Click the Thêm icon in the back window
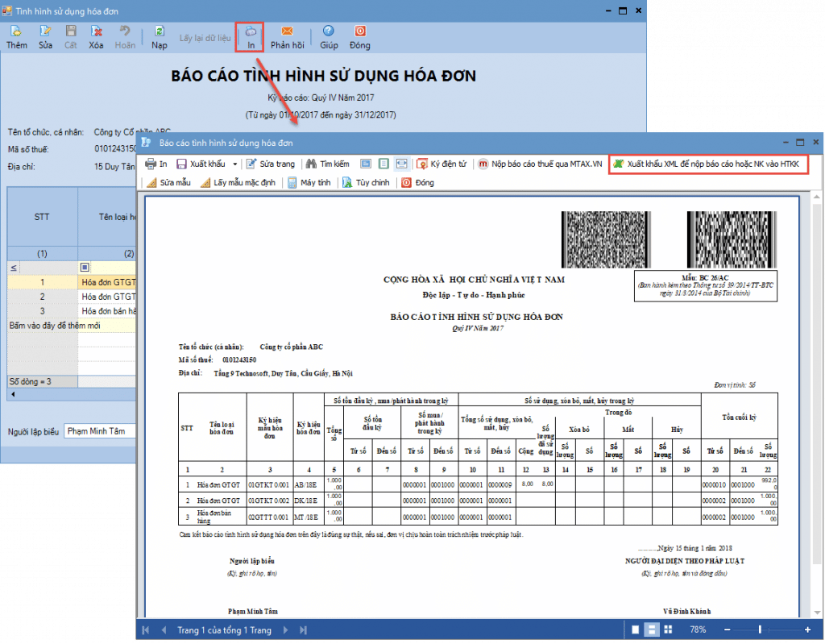The height and width of the screenshot is (644, 825). point(16,31)
